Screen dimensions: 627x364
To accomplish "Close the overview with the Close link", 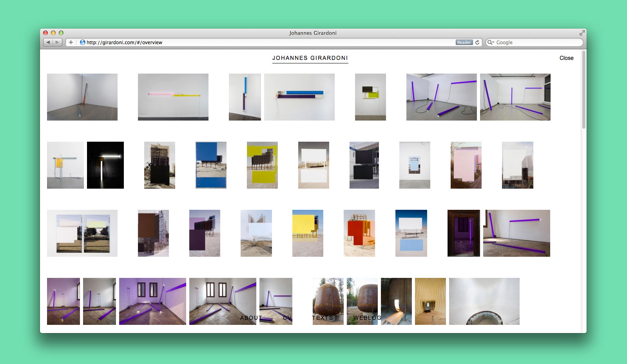I will [566, 58].
